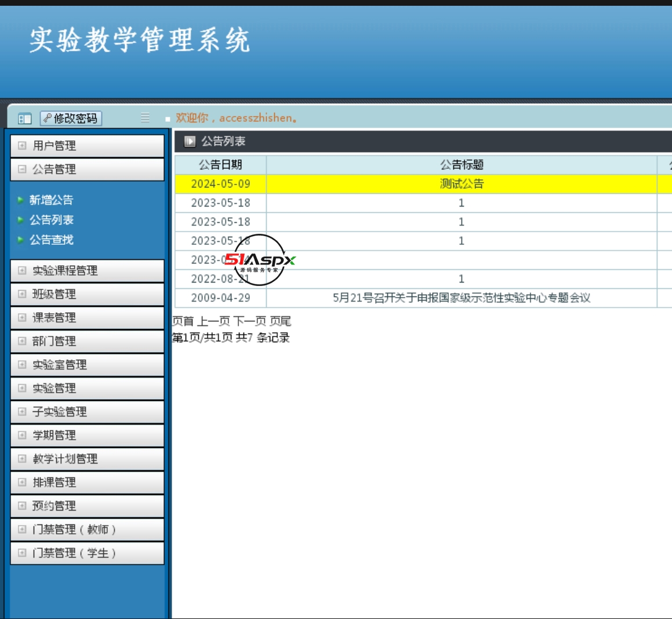Click date cell 2009-04-29
This screenshot has width=672, height=619.
tap(221, 298)
